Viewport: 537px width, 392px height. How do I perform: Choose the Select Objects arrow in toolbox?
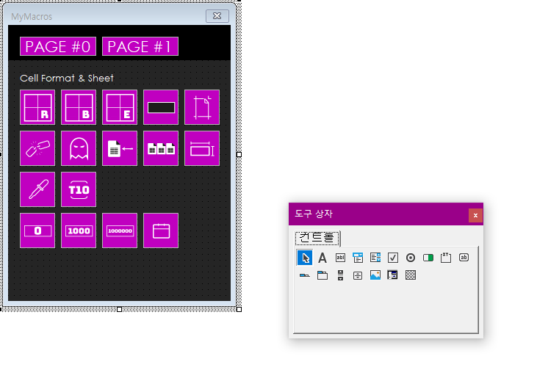305,258
